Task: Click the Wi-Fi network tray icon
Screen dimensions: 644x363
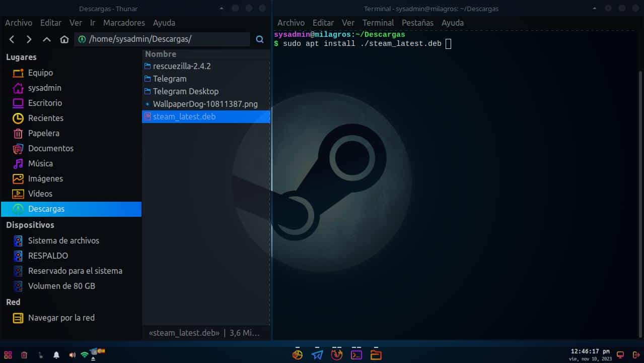Action: point(85,355)
